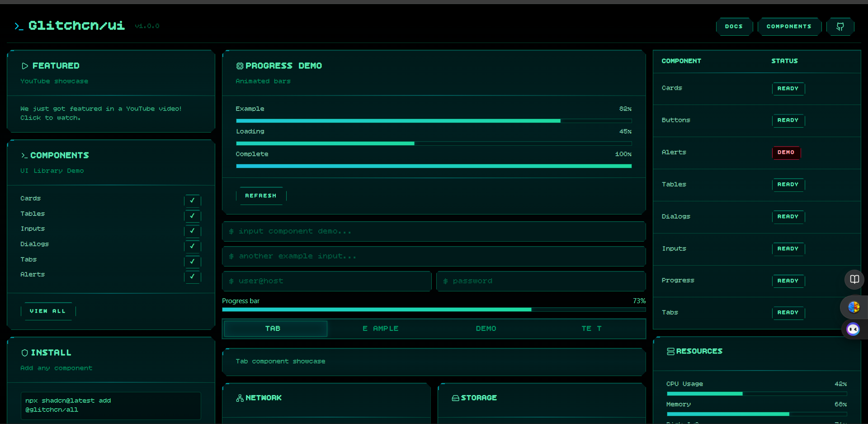Focus the user@host input field
The width and height of the screenshot is (868, 424).
pos(326,281)
